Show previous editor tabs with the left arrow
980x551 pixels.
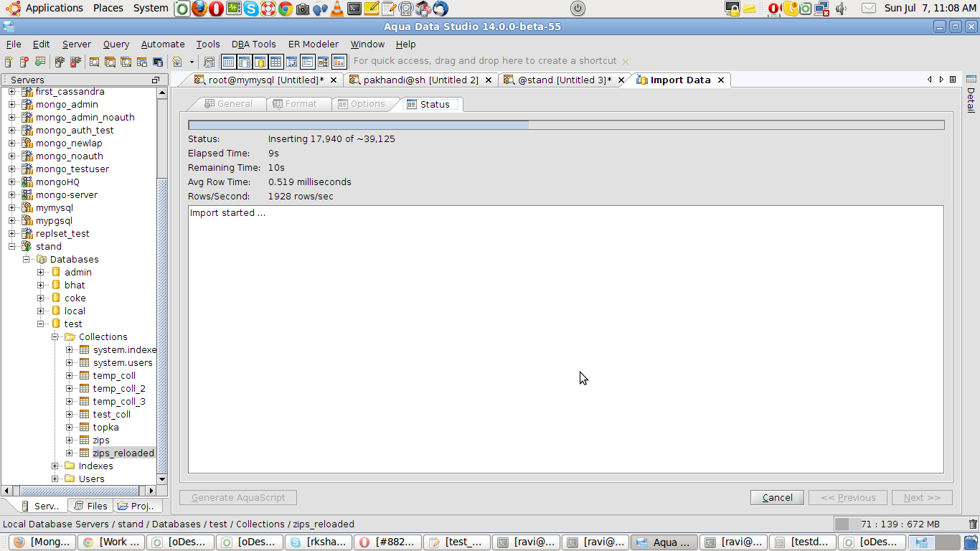pyautogui.click(x=930, y=80)
